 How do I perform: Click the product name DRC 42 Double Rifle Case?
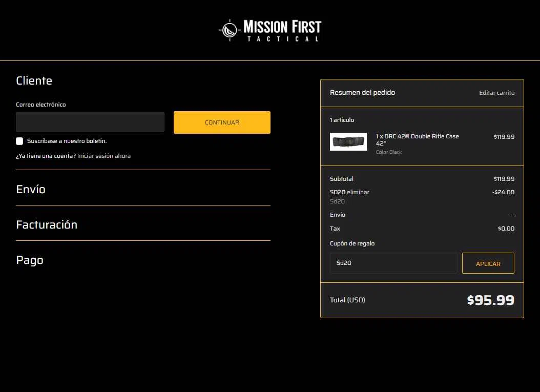[418, 139]
